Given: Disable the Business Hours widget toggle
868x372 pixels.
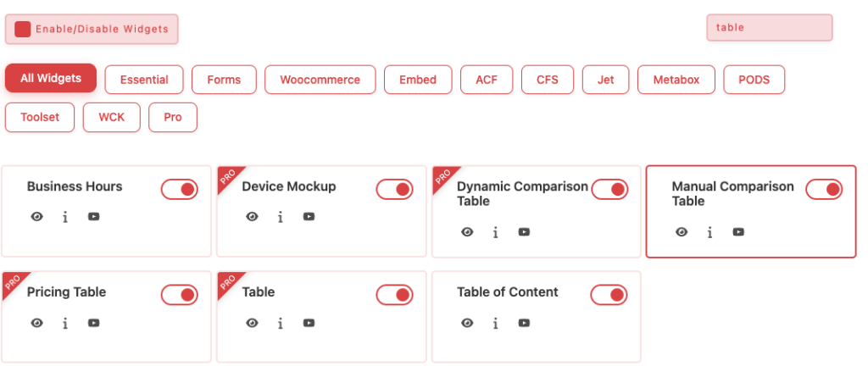Looking at the screenshot, I should (x=180, y=189).
